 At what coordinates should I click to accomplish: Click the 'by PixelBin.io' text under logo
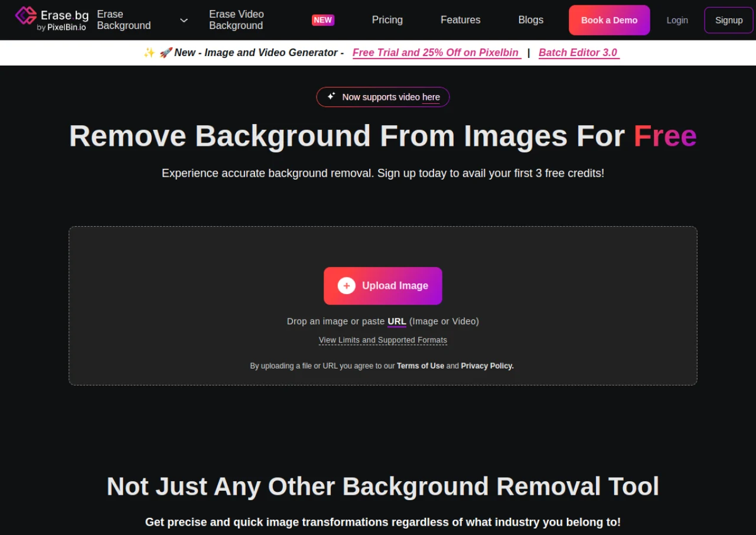[x=61, y=28]
